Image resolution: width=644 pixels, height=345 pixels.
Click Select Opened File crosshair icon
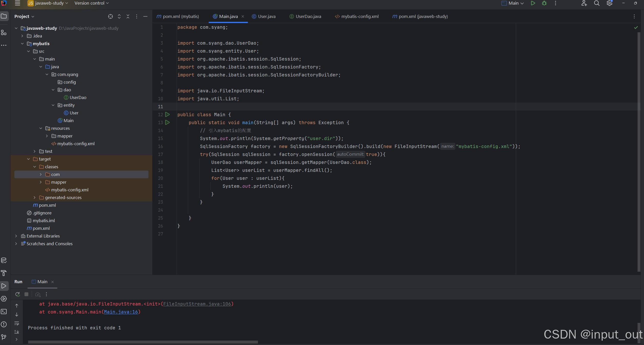[x=110, y=16]
